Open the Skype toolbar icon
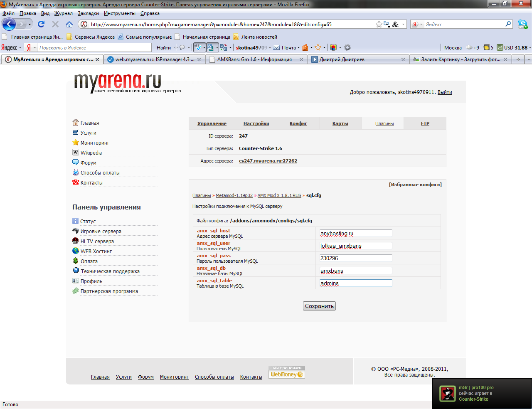Image resolution: width=532 pixels, height=409 pixels. (522, 24)
